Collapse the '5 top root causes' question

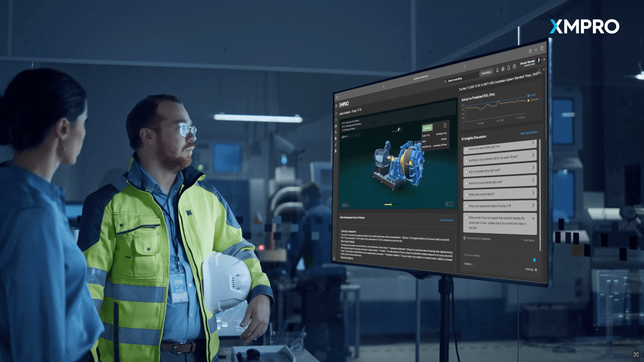coord(534,219)
